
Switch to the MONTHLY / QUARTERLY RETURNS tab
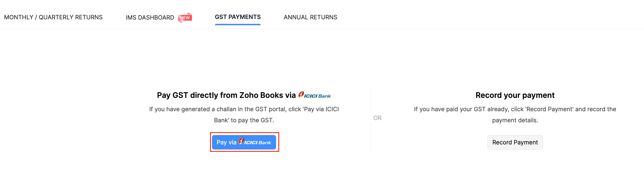(53, 17)
